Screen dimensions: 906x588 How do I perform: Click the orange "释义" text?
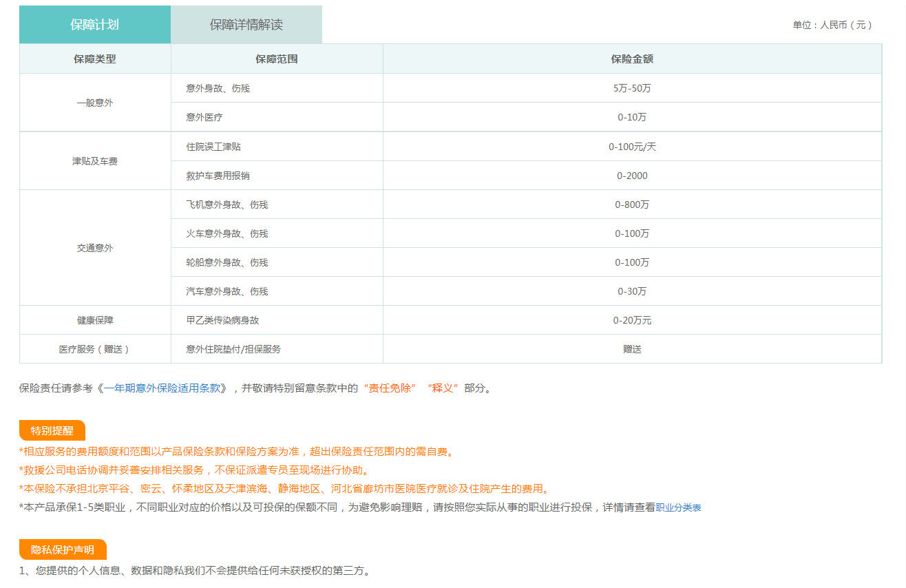(x=443, y=388)
